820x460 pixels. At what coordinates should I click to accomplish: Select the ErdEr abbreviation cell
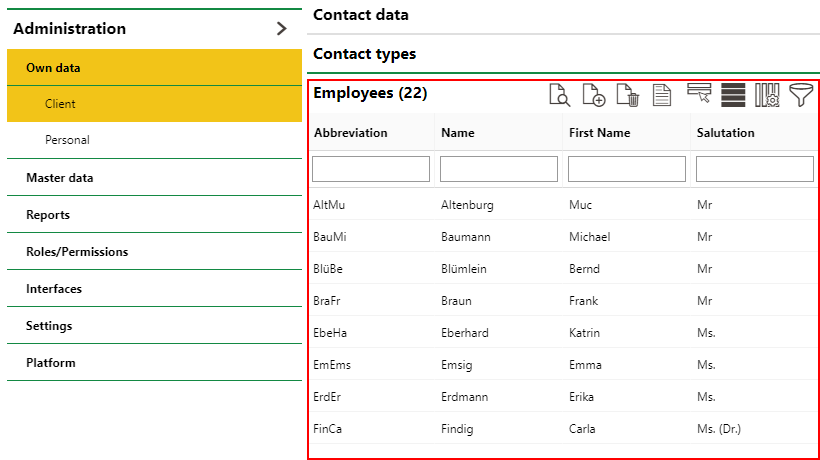point(327,397)
